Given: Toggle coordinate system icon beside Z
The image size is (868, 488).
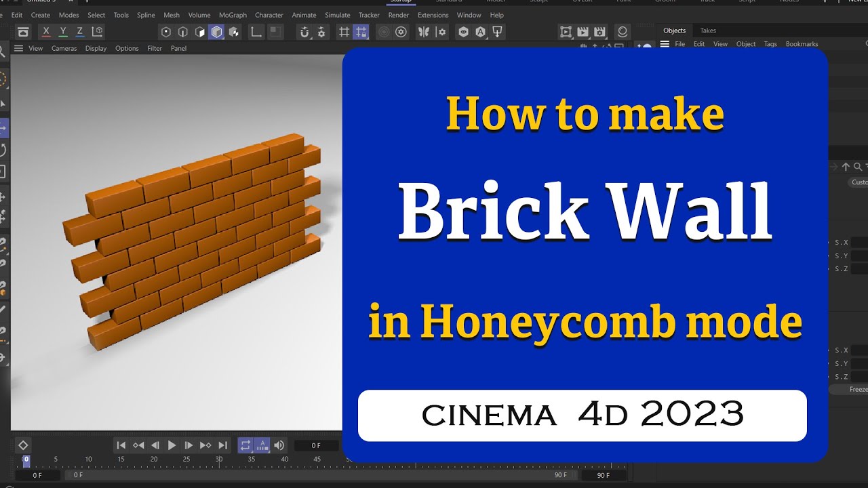Looking at the screenshot, I should pos(98,32).
